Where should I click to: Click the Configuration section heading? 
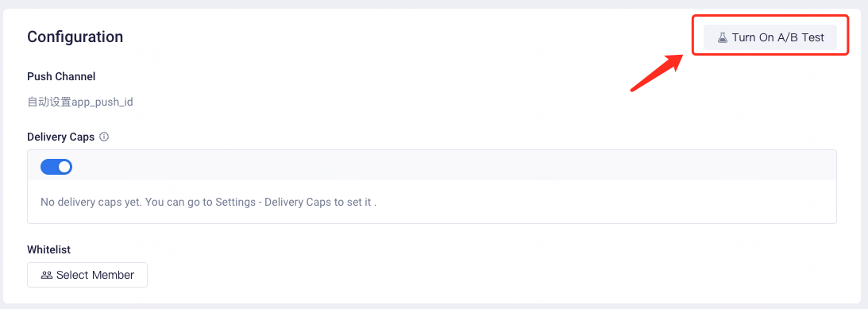[75, 37]
